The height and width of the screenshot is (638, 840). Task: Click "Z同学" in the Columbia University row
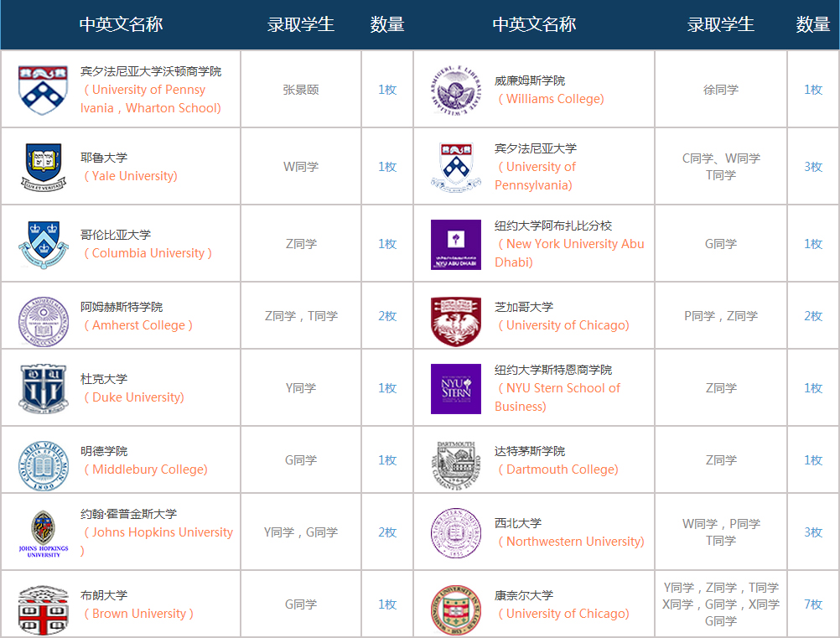pyautogui.click(x=300, y=244)
